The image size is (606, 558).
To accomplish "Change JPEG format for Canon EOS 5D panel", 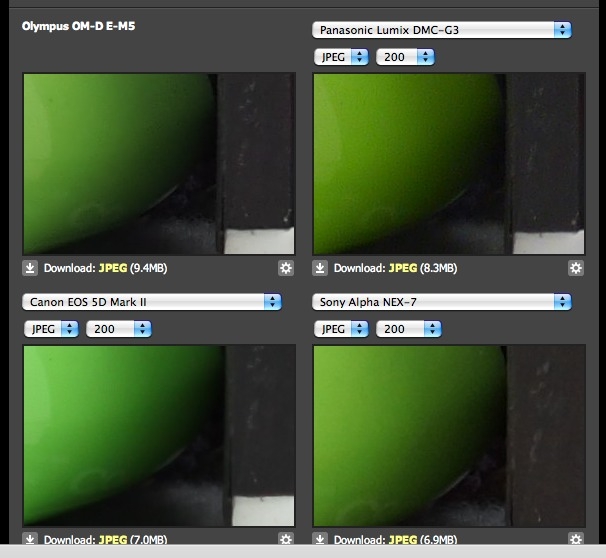I will 51,329.
